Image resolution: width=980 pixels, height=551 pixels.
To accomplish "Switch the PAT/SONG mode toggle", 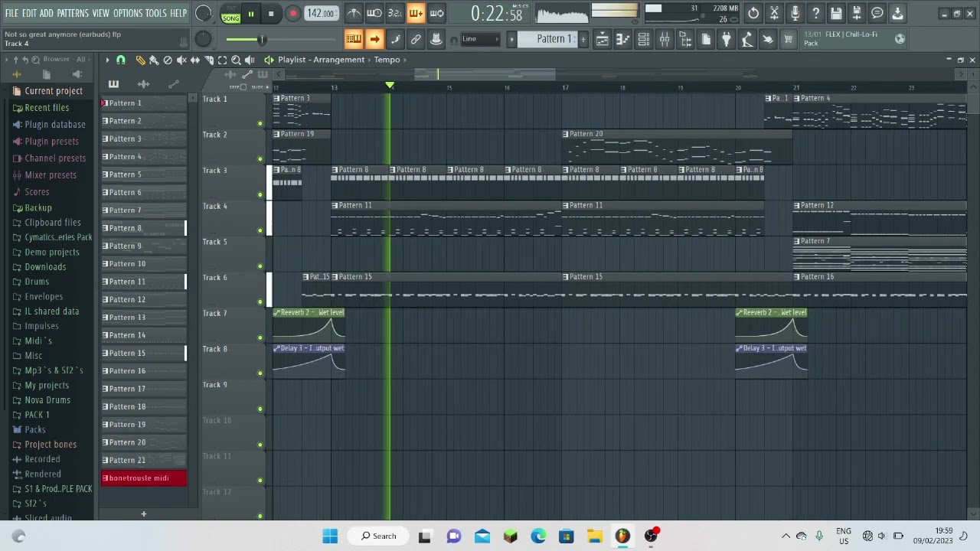I will tap(230, 14).
